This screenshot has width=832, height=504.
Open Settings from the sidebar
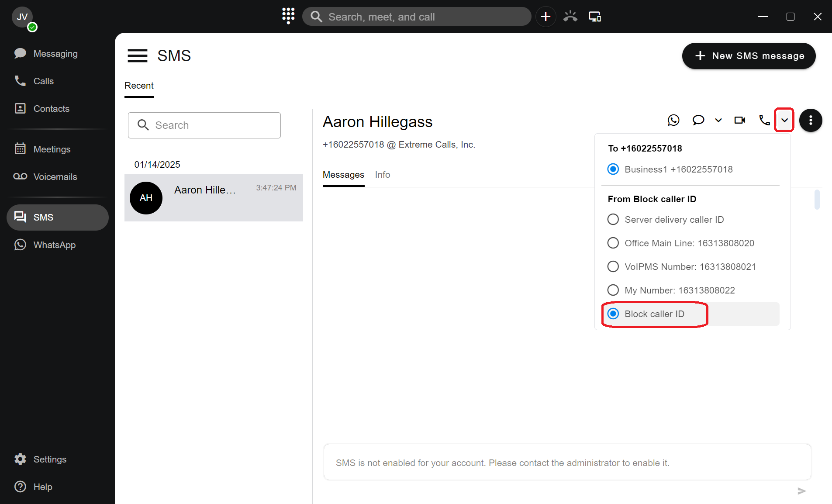50,459
